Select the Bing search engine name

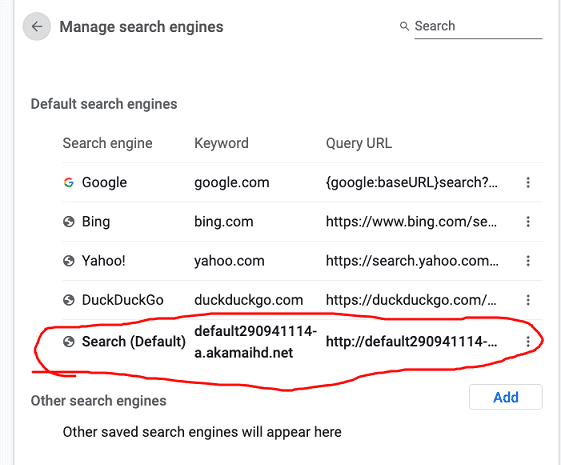click(96, 221)
